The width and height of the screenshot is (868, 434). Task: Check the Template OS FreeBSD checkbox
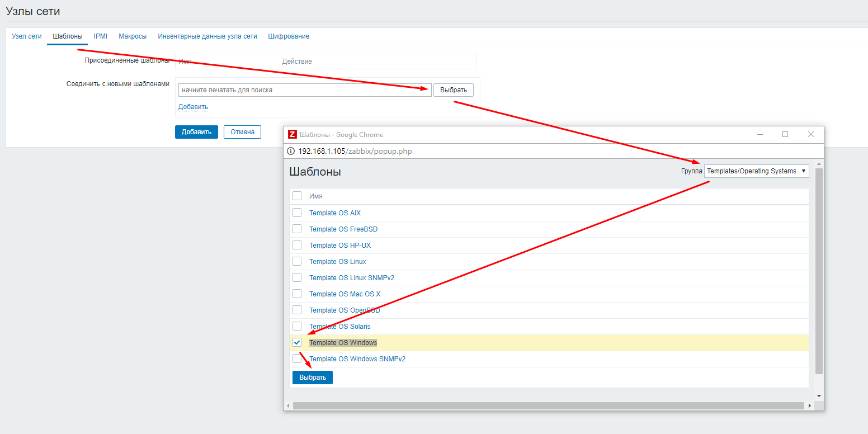click(297, 229)
